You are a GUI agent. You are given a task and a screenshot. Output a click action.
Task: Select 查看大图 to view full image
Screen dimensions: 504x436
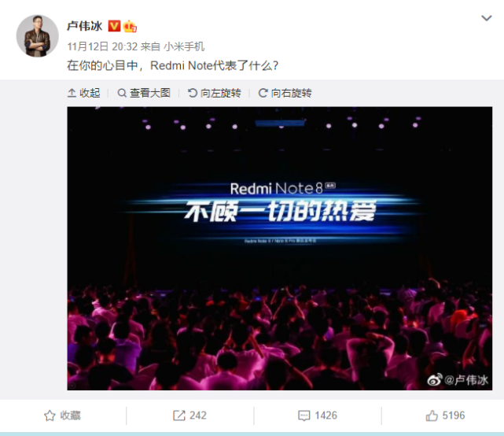pyautogui.click(x=144, y=93)
